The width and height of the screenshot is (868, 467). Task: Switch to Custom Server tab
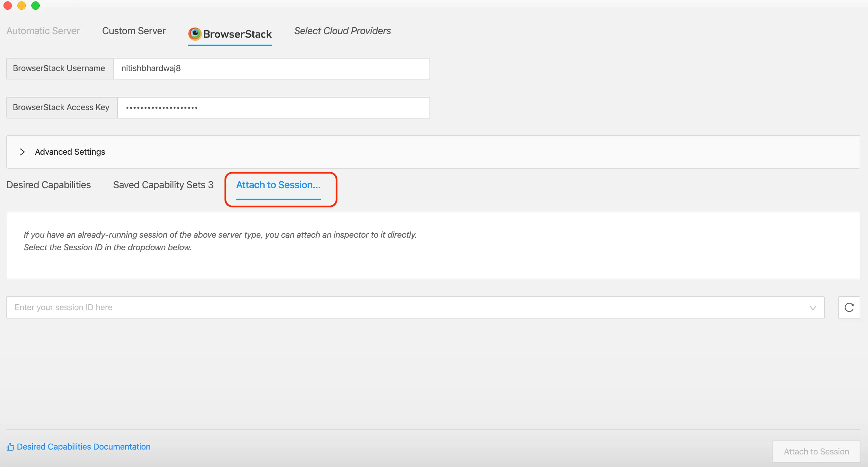(x=134, y=31)
